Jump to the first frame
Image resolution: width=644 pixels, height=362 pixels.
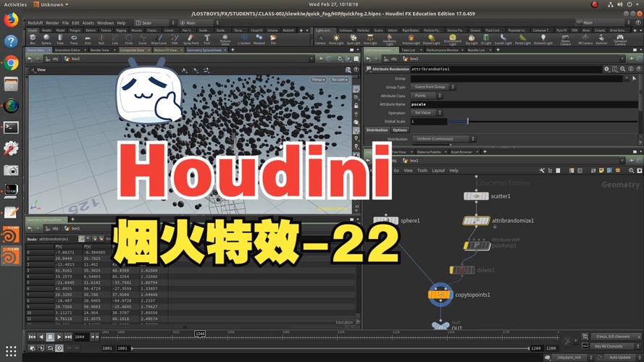32,337
